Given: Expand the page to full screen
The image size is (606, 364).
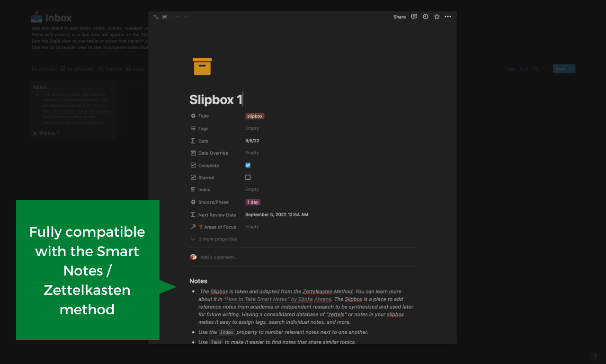Looking at the screenshot, I should pyautogui.click(x=156, y=17).
